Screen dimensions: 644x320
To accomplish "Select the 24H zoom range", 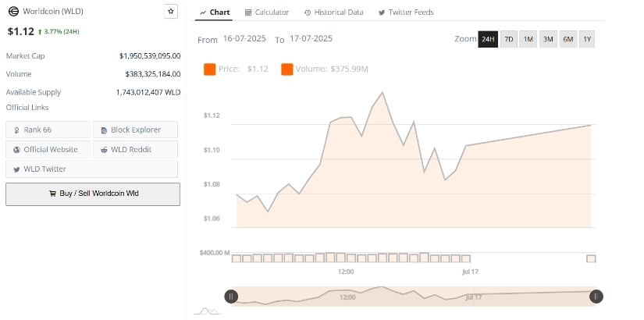I will point(488,40).
